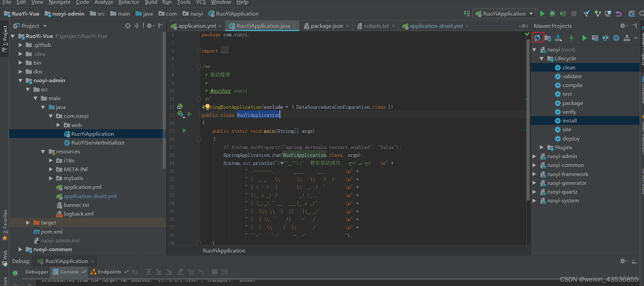Close the robots.txt editor tab
This screenshot has width=644, height=286.
coord(393,26)
